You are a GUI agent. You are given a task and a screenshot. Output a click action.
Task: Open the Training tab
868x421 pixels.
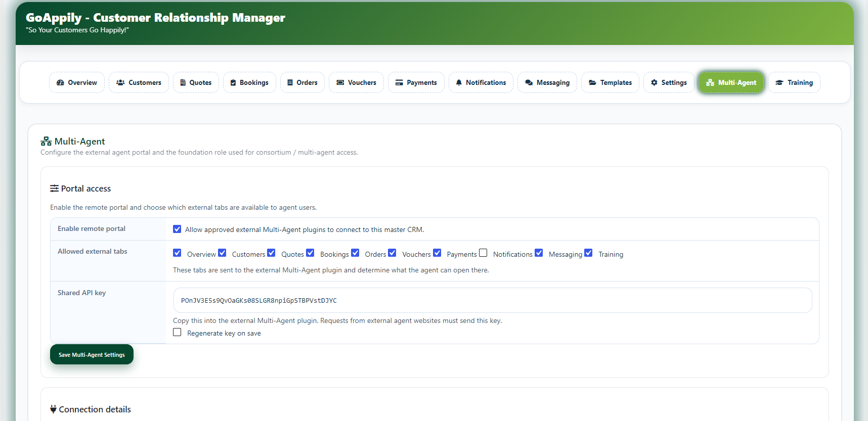tap(794, 82)
